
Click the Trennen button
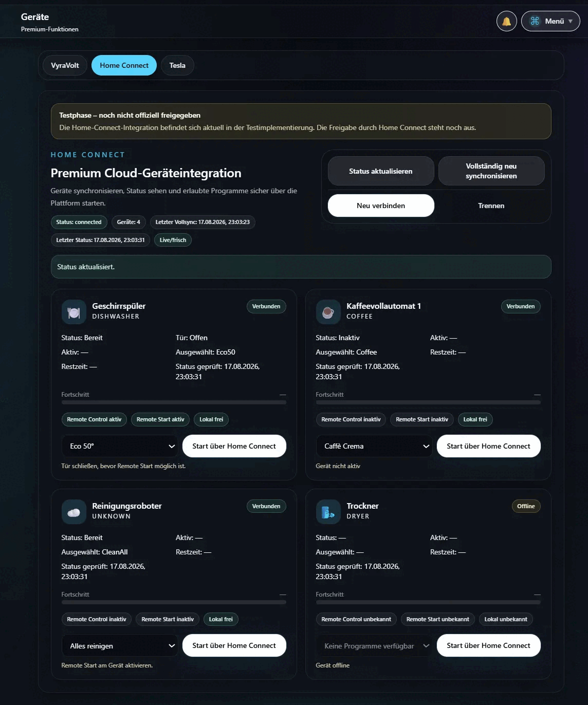(x=491, y=206)
